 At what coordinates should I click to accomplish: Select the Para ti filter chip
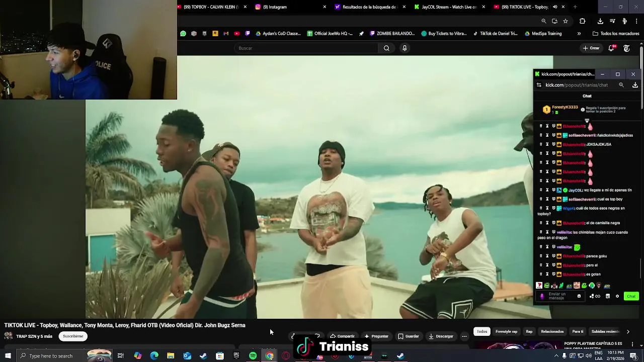578,332
